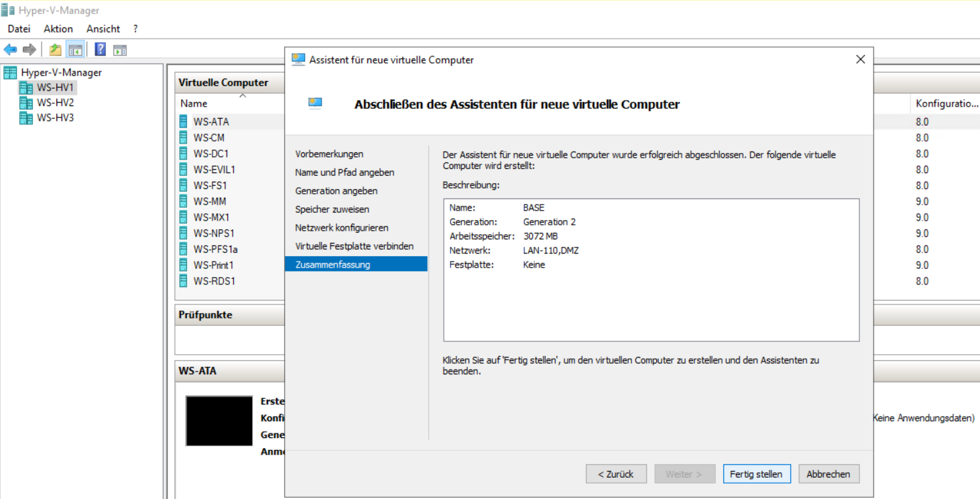Click the WS-EVIL1 virtual machine icon
Screen dimensions: 980x499
(184, 170)
